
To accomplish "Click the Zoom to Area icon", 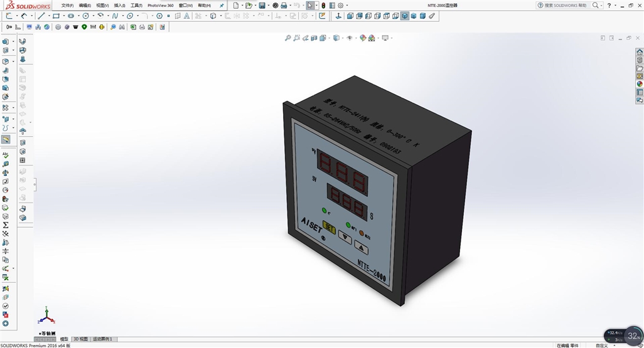I will pyautogui.click(x=296, y=38).
